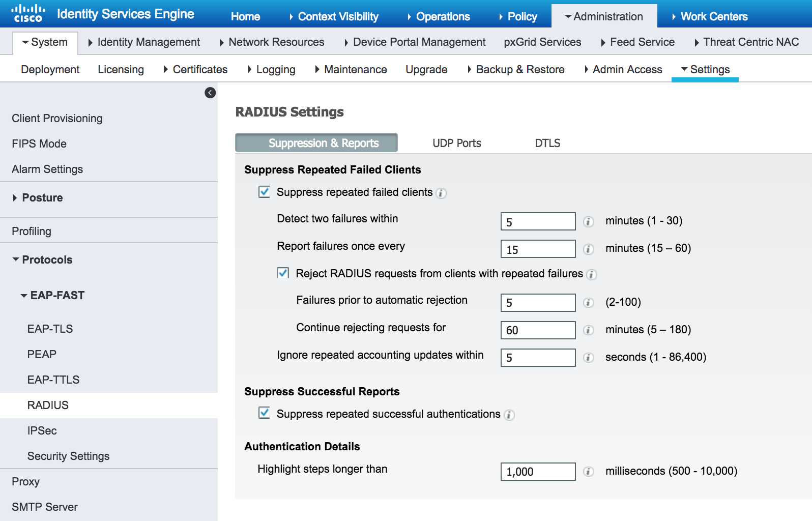Viewport: 812px width, 521px height.
Task: Collapse the EAP-FAST tree node
Action: (x=52, y=296)
